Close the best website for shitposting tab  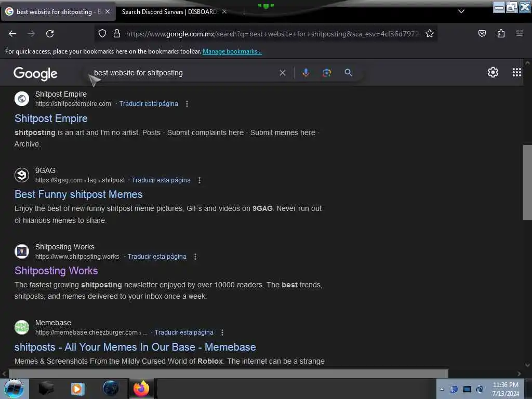[108, 11]
